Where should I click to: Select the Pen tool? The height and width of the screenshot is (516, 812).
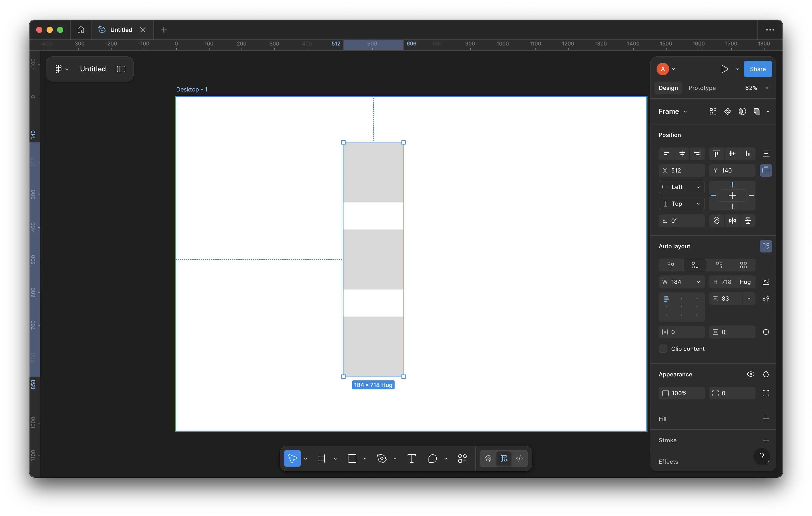tap(382, 458)
